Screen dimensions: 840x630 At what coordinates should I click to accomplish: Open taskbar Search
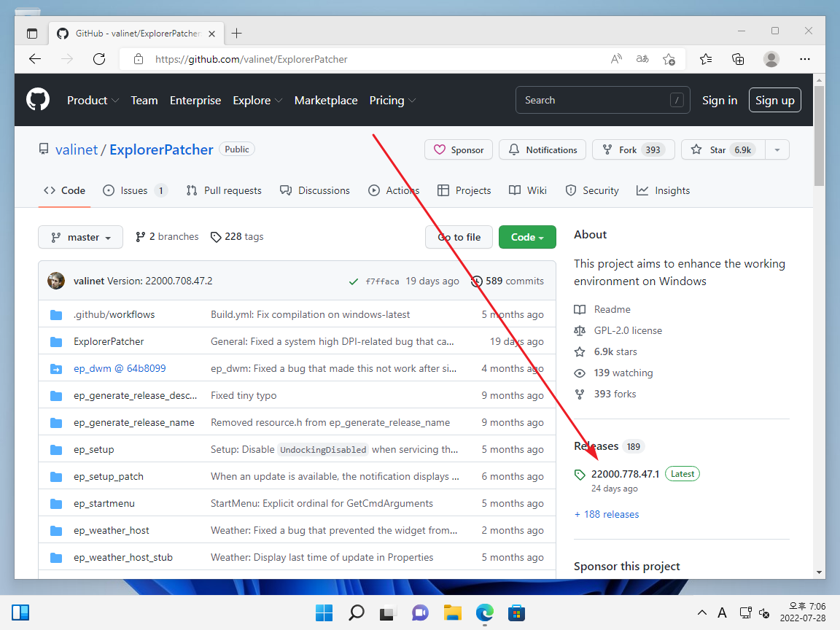click(x=357, y=612)
